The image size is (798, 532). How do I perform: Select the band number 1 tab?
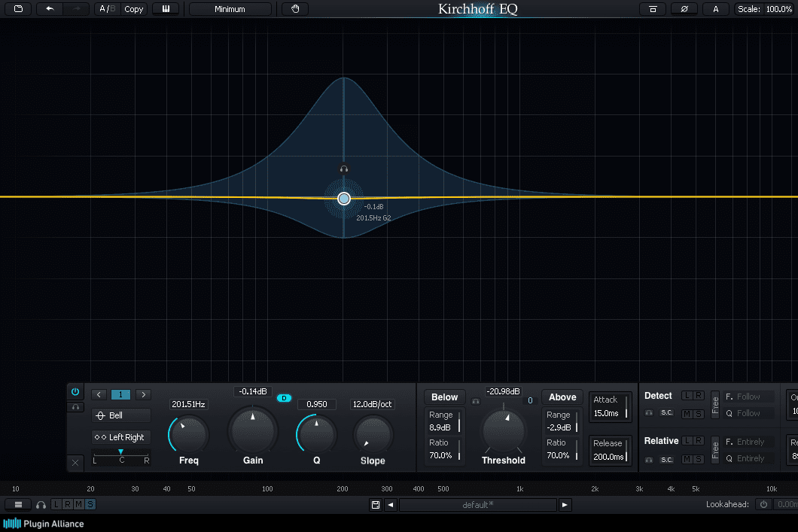120,395
